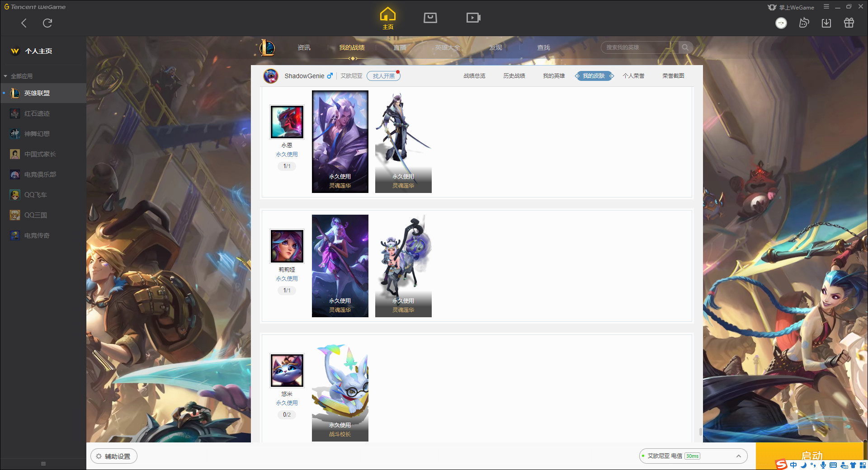Switch to 我的皮肤 sub-tab
Viewport: 868px width, 470px height.
(594, 76)
